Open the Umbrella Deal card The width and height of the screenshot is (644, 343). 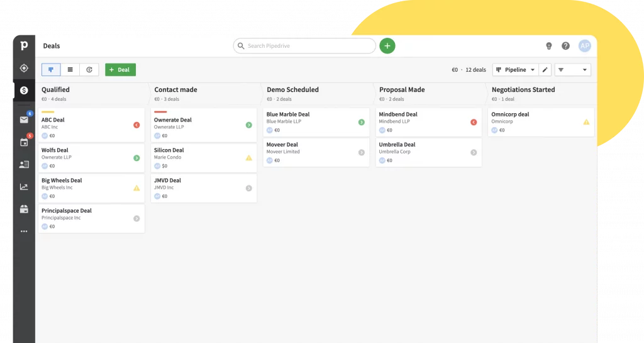click(429, 152)
